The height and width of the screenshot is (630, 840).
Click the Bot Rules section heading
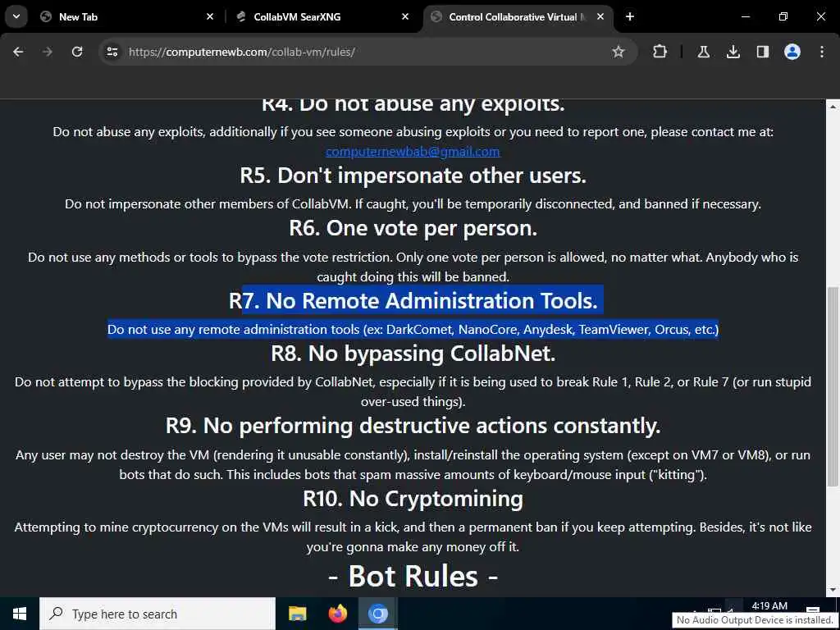[413, 577]
